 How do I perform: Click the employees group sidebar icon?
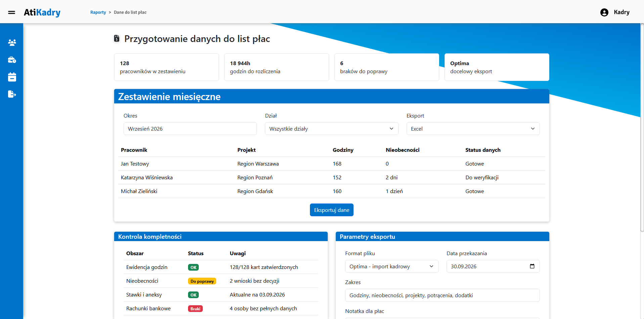click(x=12, y=43)
